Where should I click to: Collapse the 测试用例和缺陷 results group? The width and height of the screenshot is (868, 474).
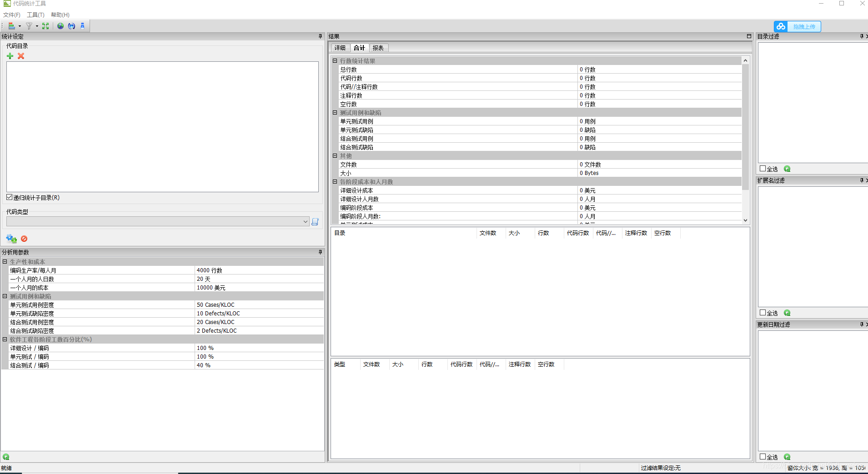pyautogui.click(x=335, y=112)
